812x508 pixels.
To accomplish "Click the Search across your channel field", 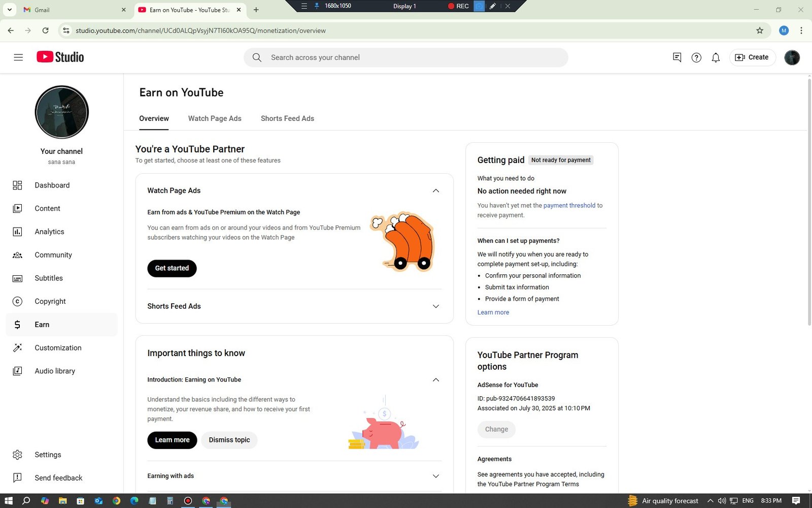I will point(405,57).
